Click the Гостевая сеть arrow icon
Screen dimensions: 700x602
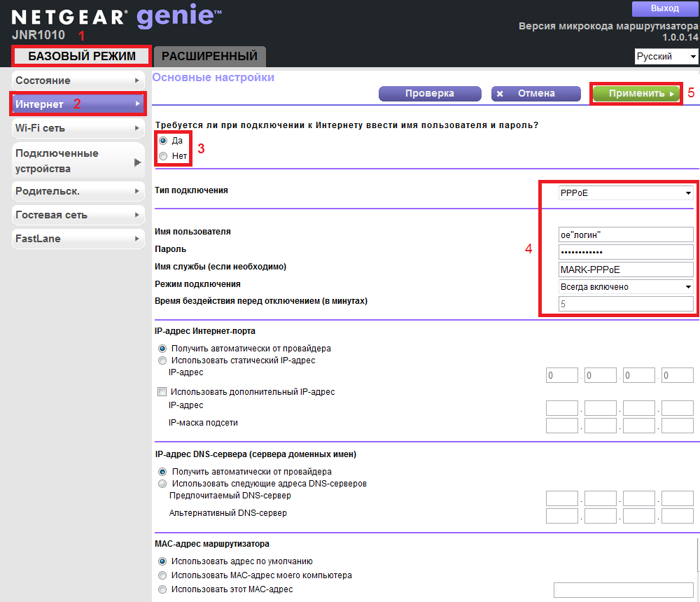[x=137, y=215]
